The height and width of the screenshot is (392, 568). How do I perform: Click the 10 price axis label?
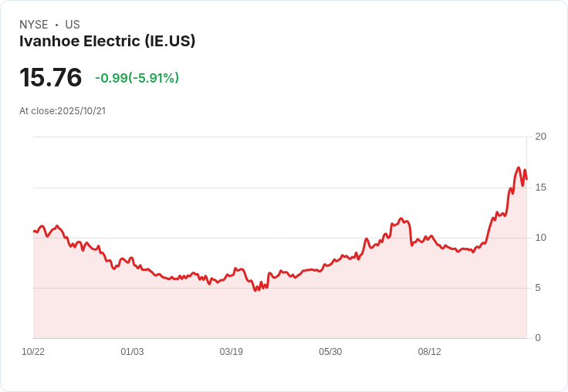(540, 238)
